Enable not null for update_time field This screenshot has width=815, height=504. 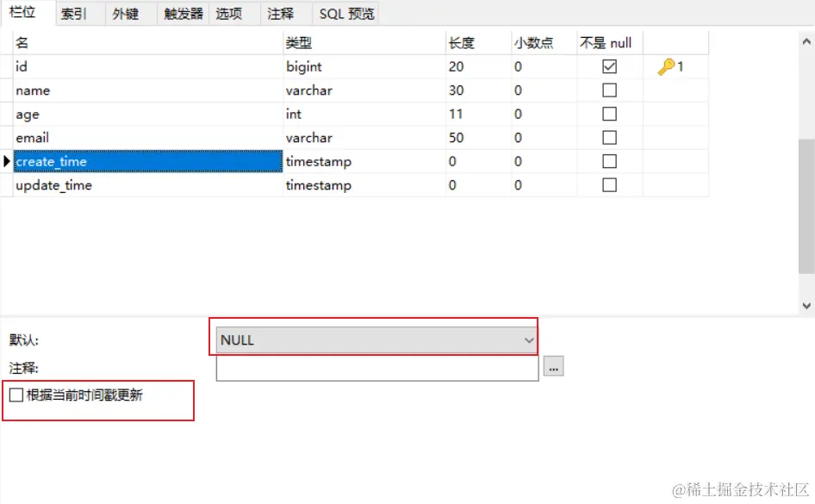(x=609, y=185)
